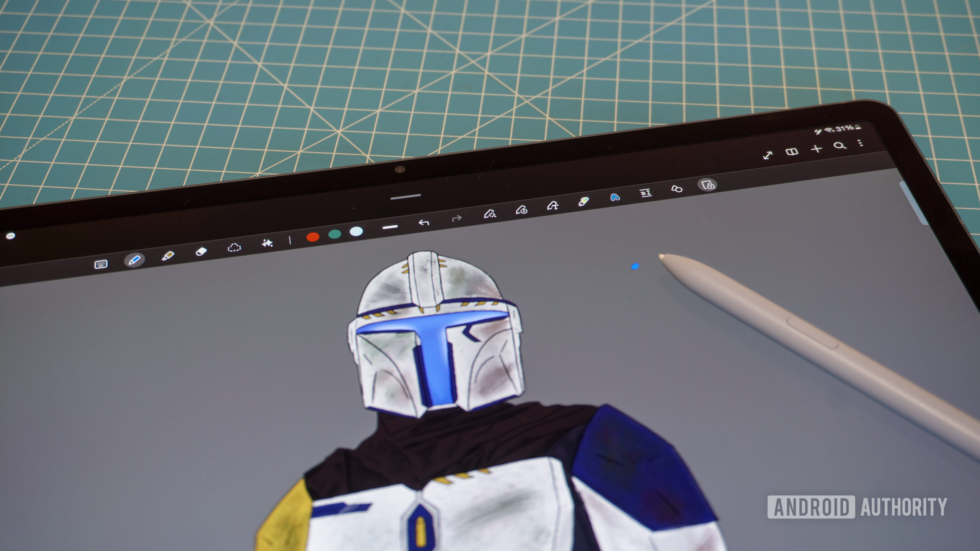980x551 pixels.
Task: Open pen thickness line selector
Action: click(x=390, y=227)
